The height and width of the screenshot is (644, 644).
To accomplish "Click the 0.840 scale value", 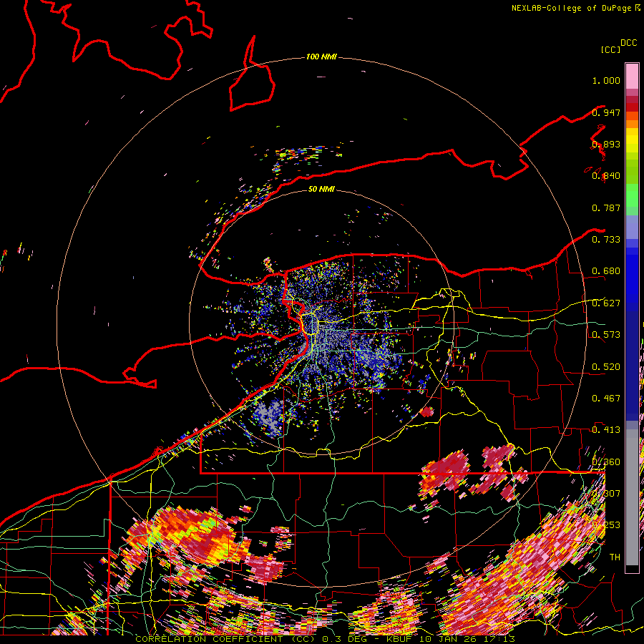I will (x=606, y=176).
